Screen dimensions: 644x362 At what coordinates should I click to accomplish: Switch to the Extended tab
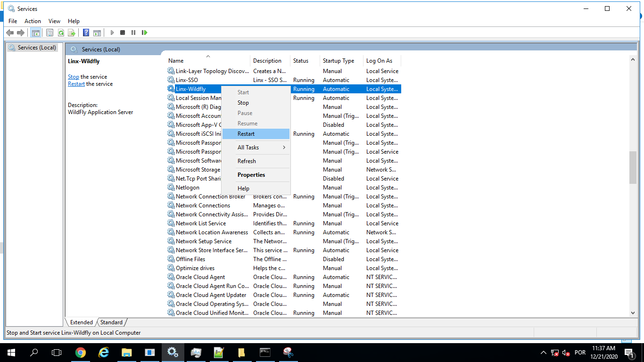[x=82, y=322]
